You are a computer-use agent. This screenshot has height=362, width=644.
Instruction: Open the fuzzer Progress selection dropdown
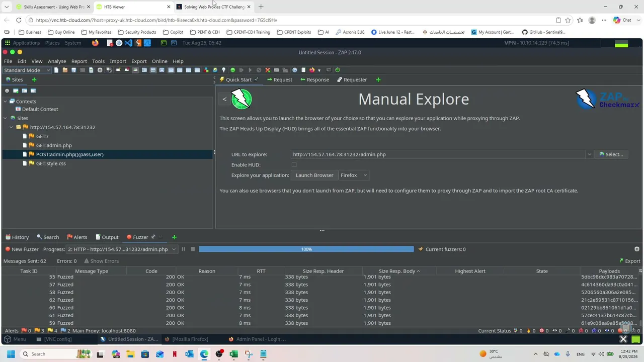tap(122, 249)
